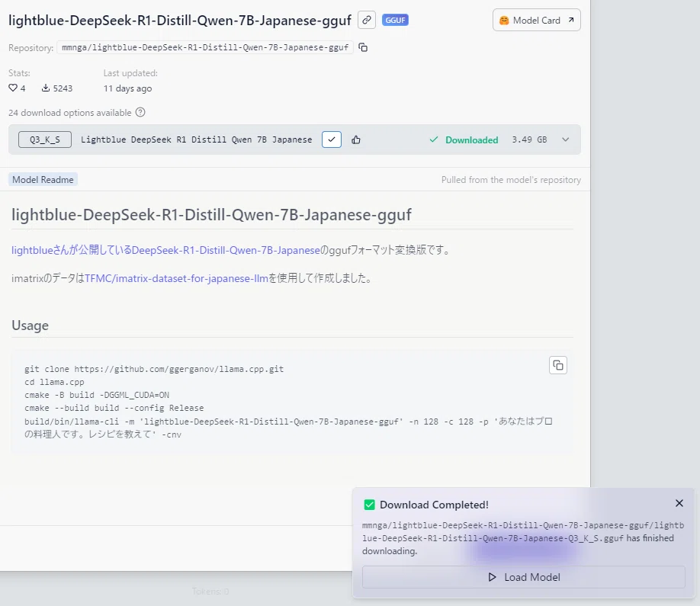This screenshot has width=700, height=606.
Task: Click the downloads count icon
Action: (x=46, y=88)
